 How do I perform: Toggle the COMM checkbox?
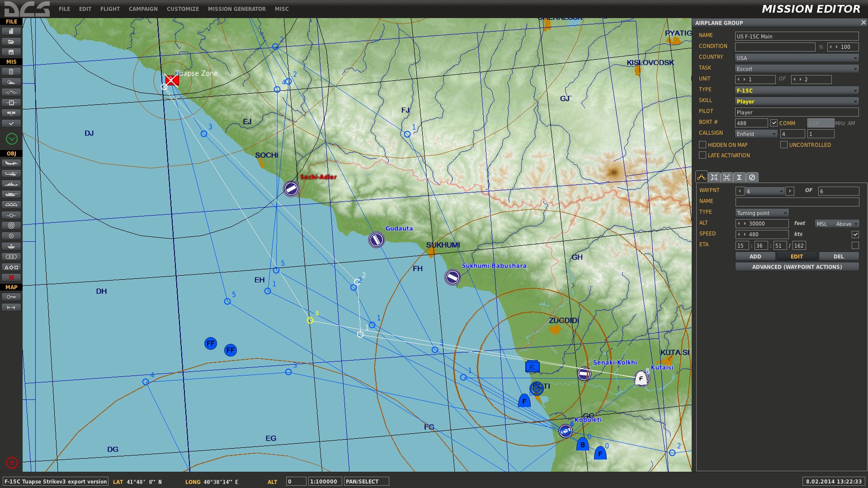(774, 123)
